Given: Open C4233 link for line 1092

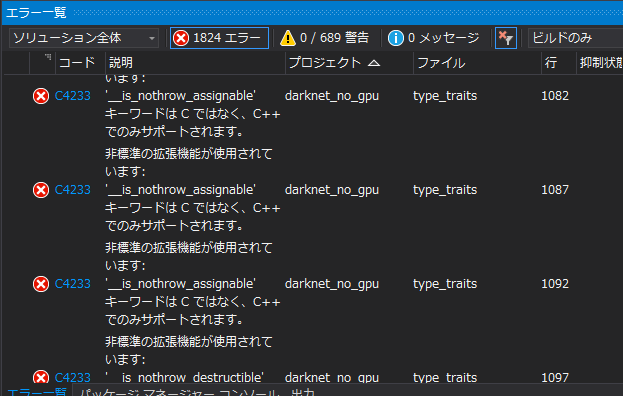Looking at the screenshot, I should coord(73,284).
